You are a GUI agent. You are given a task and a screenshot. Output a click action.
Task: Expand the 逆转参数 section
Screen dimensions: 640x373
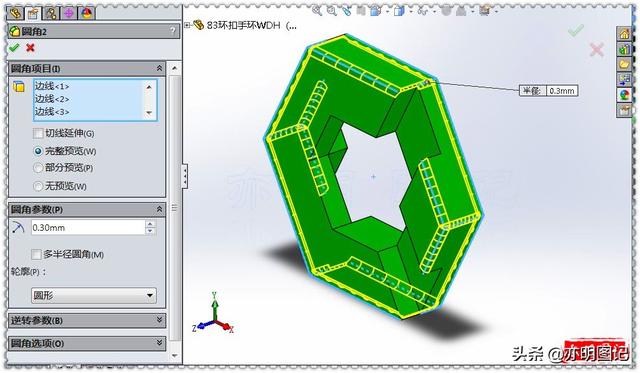coord(160,320)
